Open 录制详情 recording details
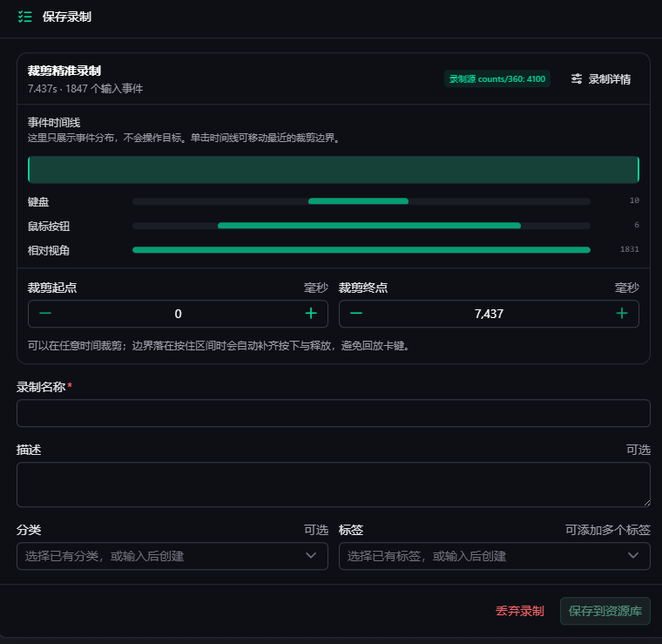 (601, 79)
